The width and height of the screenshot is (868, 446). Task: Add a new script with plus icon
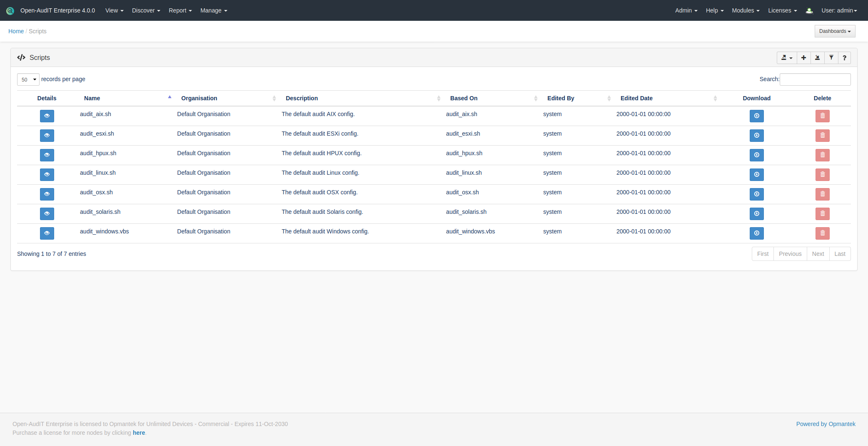803,58
